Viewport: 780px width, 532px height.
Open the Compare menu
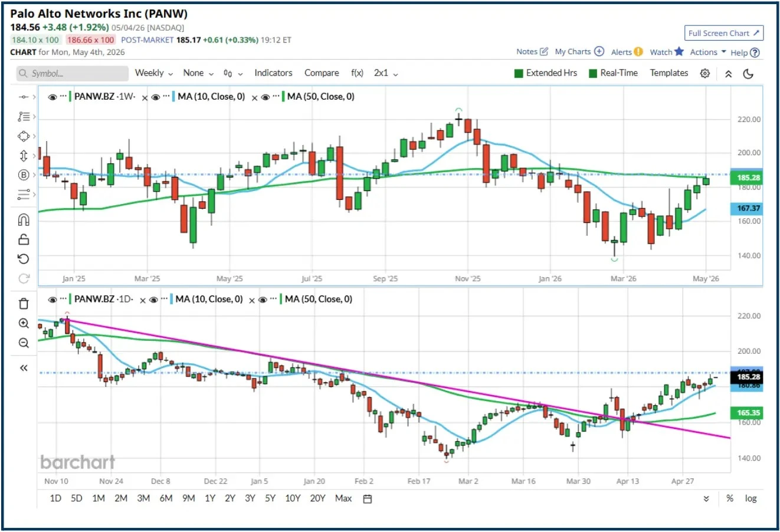point(322,73)
